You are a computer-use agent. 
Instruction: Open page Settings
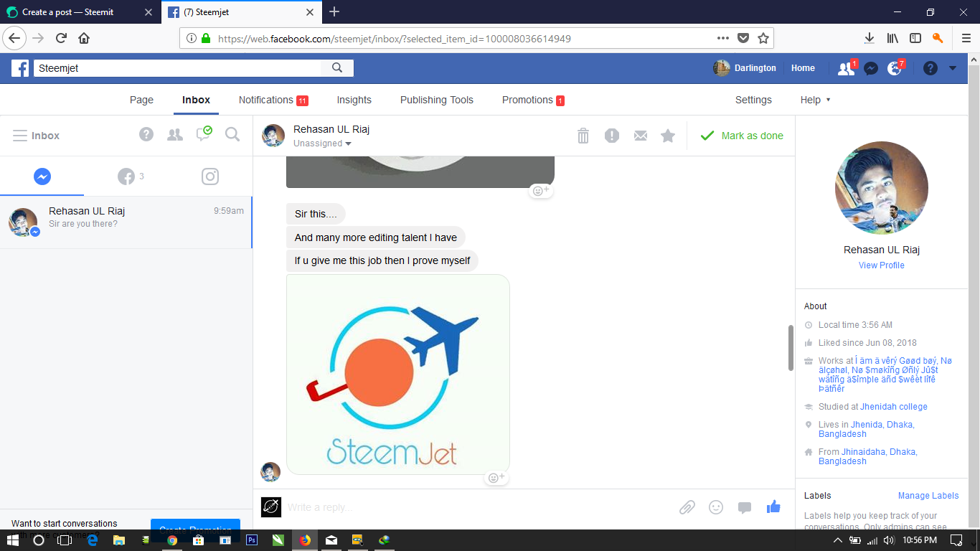pyautogui.click(x=753, y=100)
